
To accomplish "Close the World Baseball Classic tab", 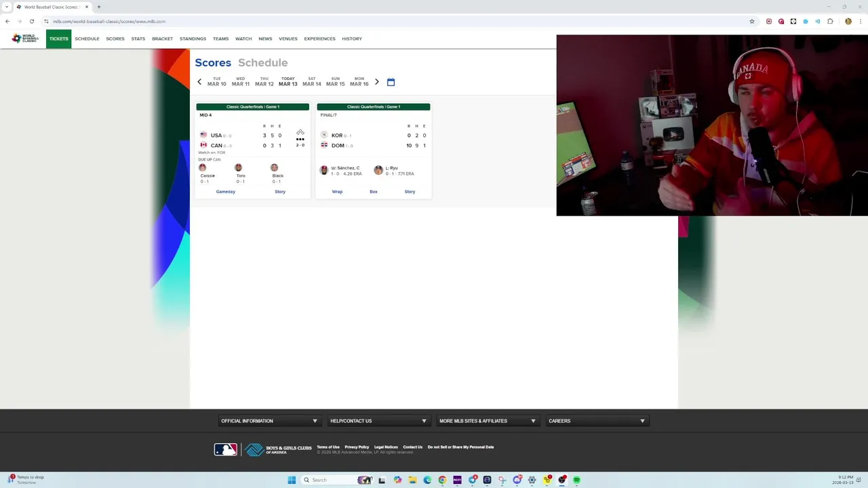I will [87, 7].
